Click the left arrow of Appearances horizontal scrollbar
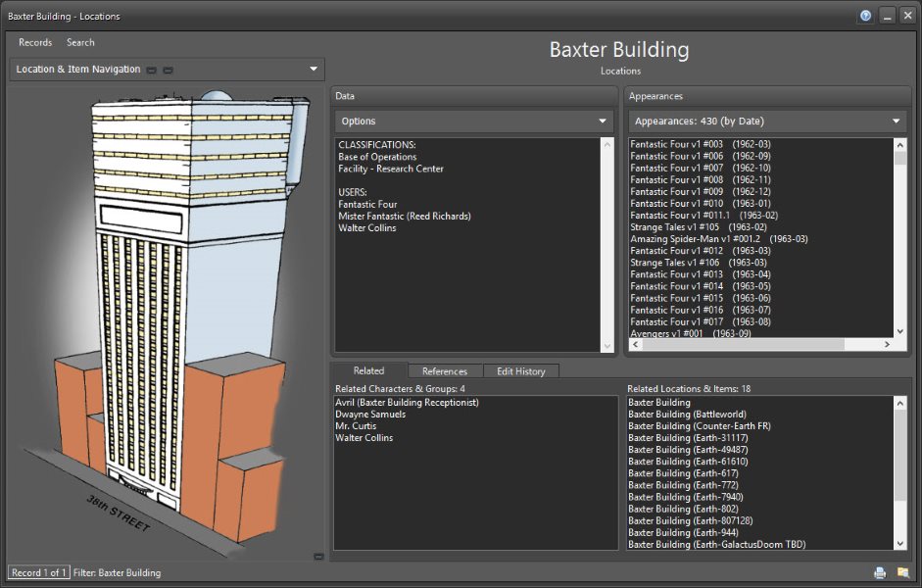This screenshot has width=922, height=588. pos(635,344)
